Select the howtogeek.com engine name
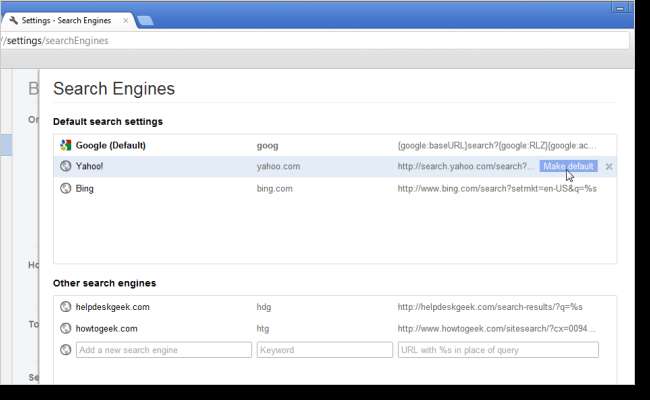650x400 pixels. pos(107,329)
